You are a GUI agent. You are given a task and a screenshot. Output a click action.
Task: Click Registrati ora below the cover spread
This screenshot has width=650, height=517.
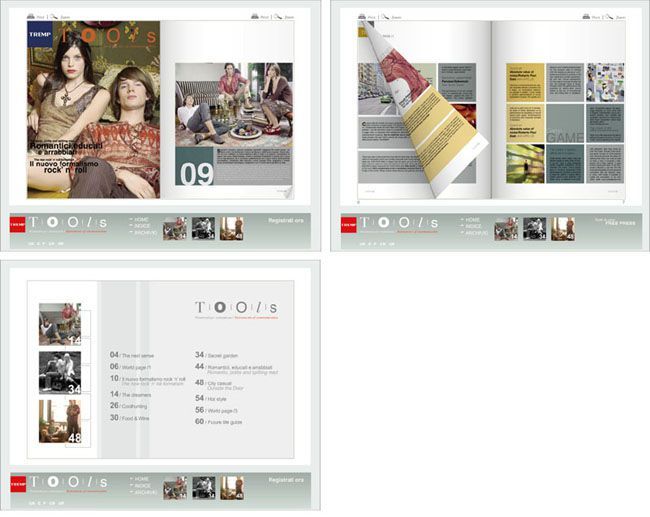pos(286,221)
